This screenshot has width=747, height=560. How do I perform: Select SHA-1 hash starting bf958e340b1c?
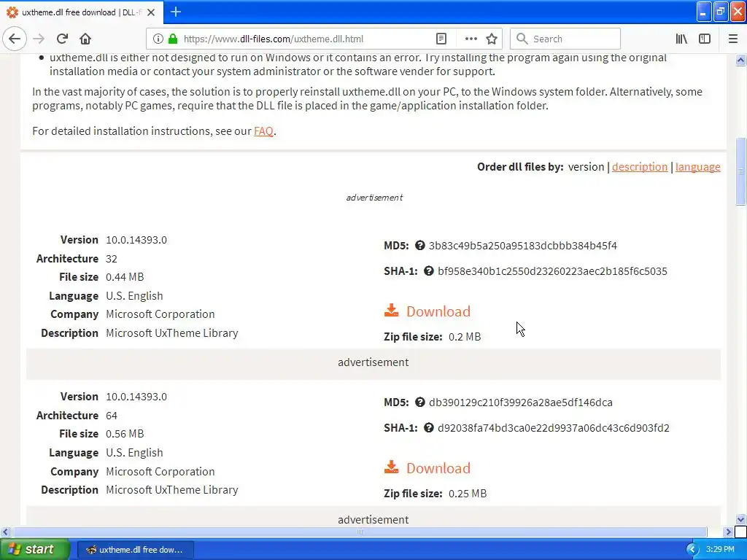tap(552, 271)
